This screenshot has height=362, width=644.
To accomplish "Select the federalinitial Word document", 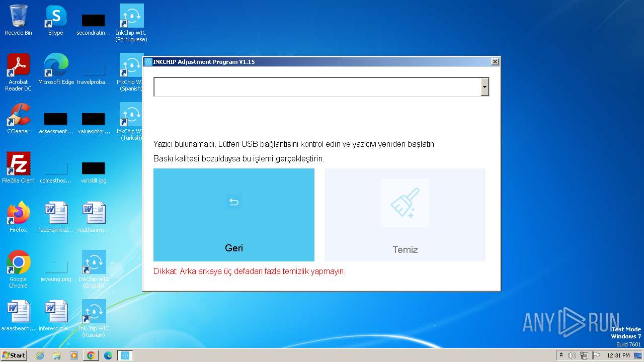I will 56,217.
